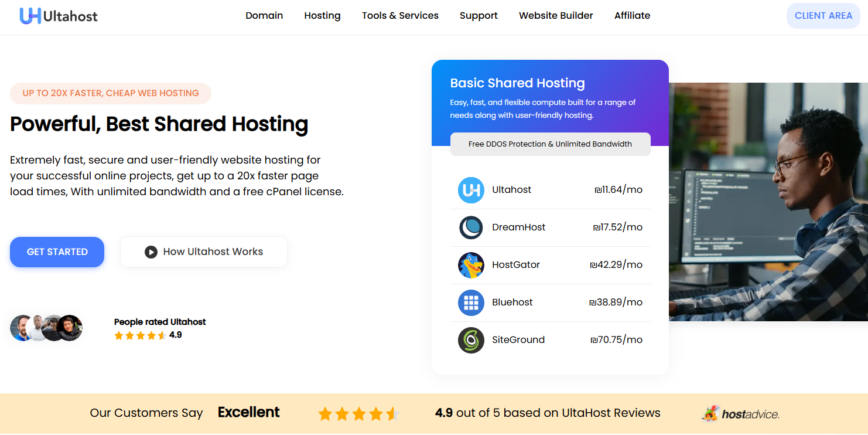Click the play icon next to How Ultahost Works

click(151, 252)
